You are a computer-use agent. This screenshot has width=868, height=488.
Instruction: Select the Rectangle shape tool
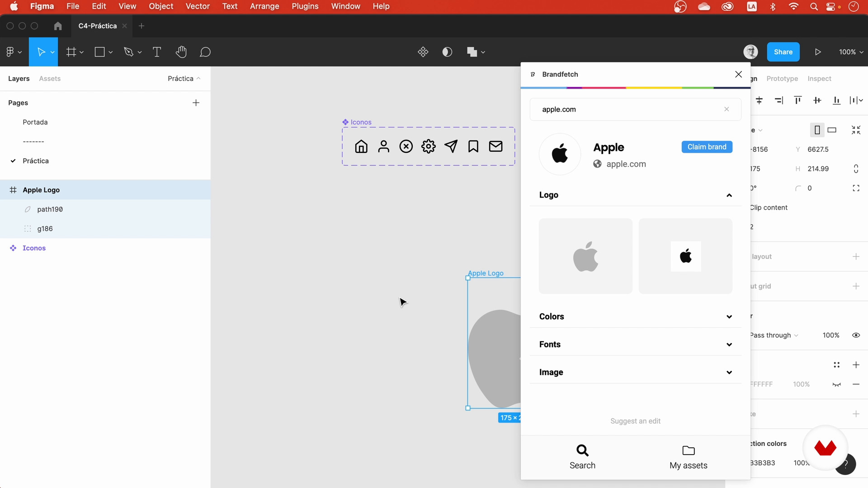click(99, 52)
